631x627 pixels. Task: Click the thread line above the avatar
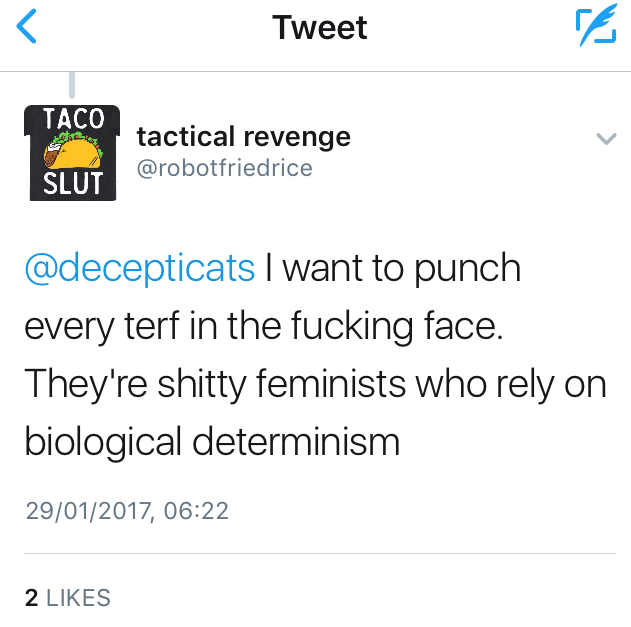click(x=72, y=86)
